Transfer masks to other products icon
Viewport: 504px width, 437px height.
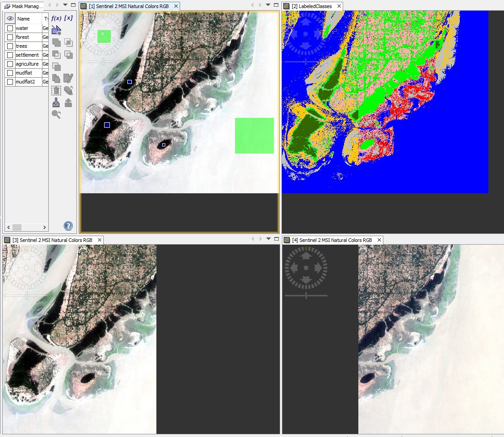tap(68, 91)
